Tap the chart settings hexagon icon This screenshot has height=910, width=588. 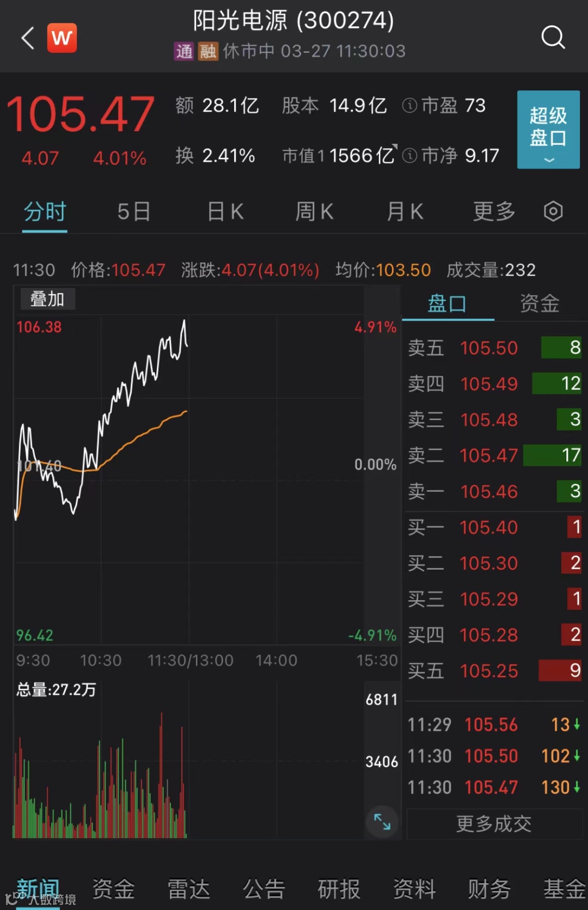coord(553,211)
